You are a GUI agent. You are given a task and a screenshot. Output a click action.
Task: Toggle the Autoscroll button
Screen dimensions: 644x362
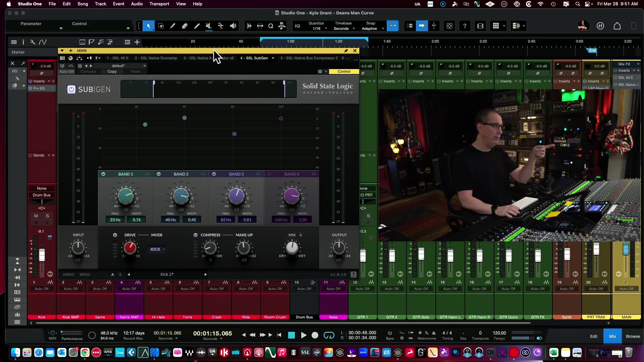[x=422, y=26]
